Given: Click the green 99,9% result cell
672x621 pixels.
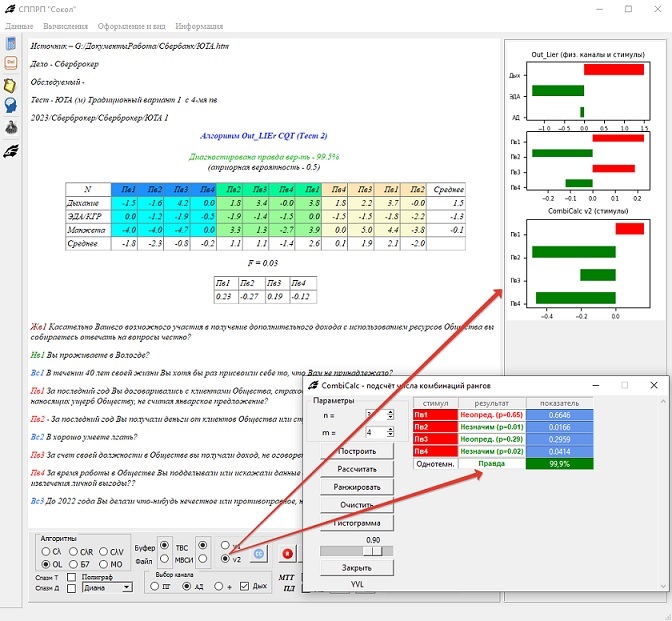Looking at the screenshot, I should [x=559, y=464].
